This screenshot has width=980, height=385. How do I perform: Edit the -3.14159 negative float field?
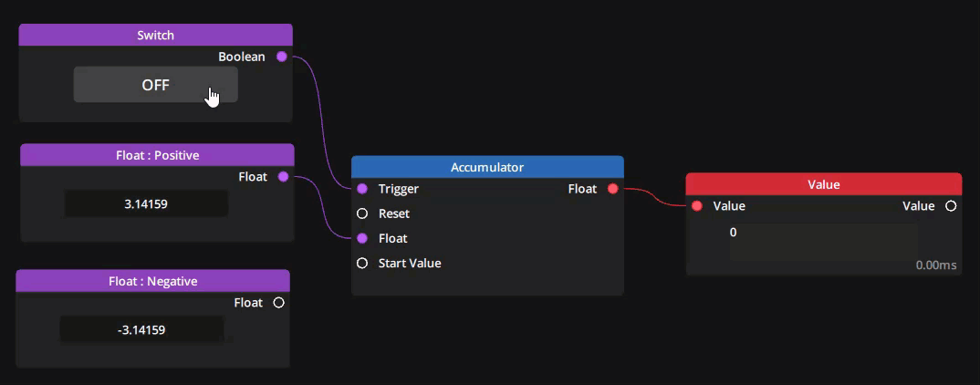[141, 329]
